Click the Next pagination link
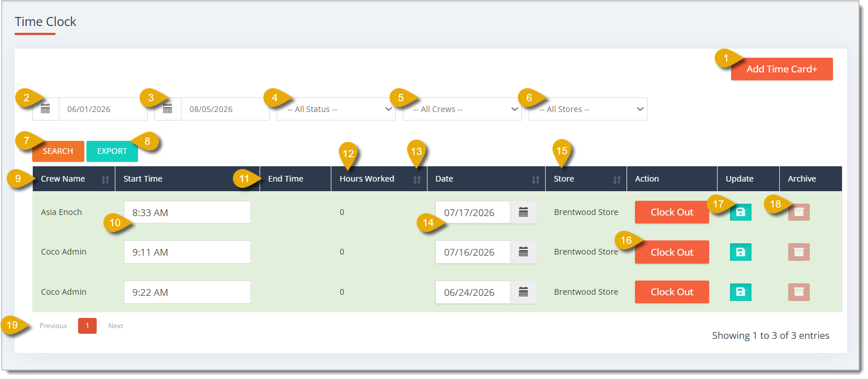Image resolution: width=868 pixels, height=379 pixels. tap(115, 326)
